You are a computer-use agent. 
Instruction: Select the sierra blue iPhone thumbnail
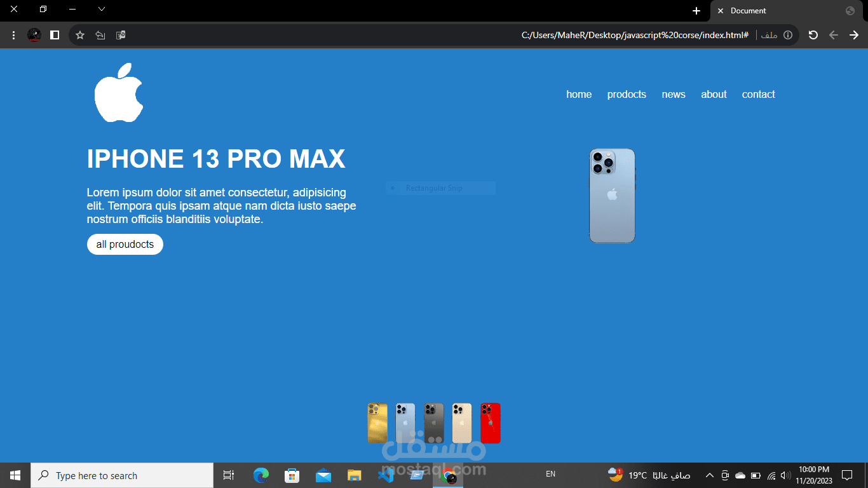click(405, 423)
